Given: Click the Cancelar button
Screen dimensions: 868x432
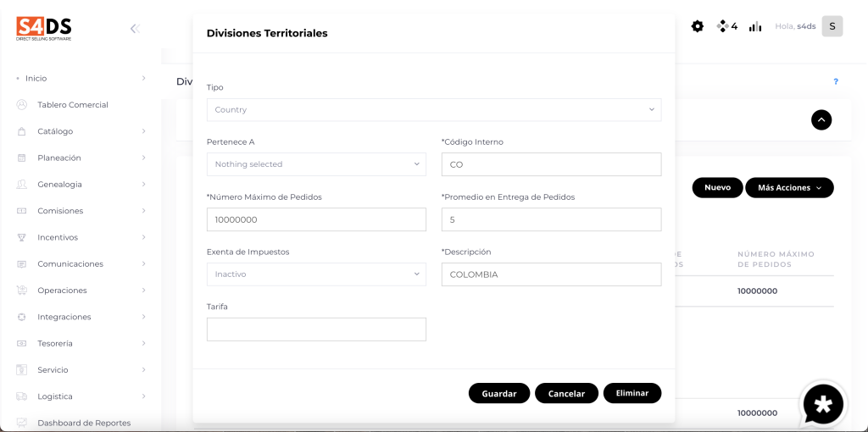Looking at the screenshot, I should tap(566, 394).
